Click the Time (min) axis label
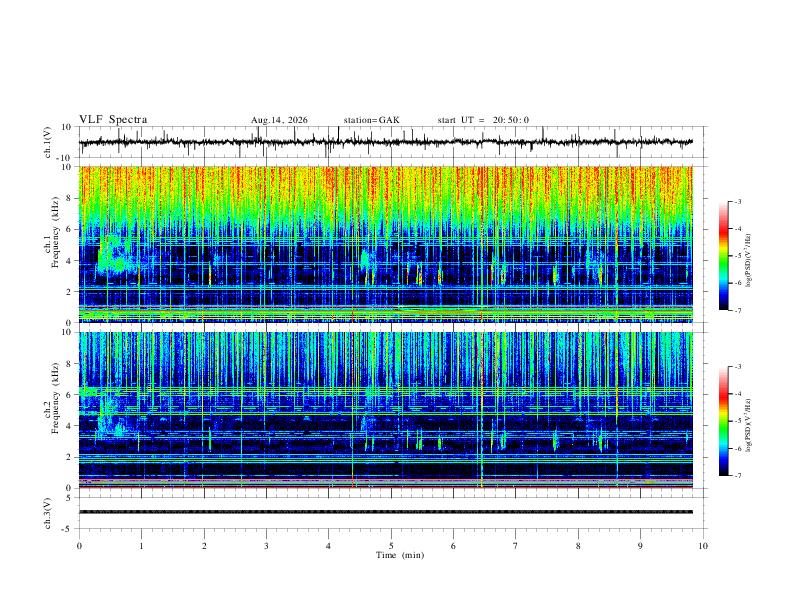Image resolution: width=792 pixels, height=612 pixels. 400,555
